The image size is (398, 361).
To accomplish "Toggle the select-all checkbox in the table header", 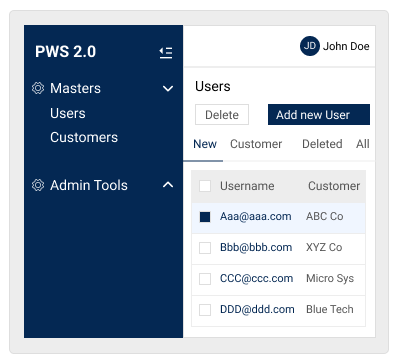I will point(205,186).
